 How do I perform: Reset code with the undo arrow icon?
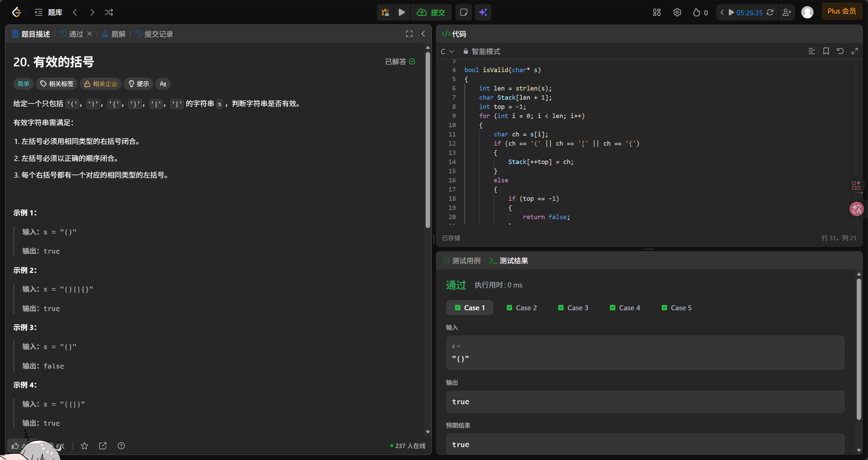coord(840,51)
